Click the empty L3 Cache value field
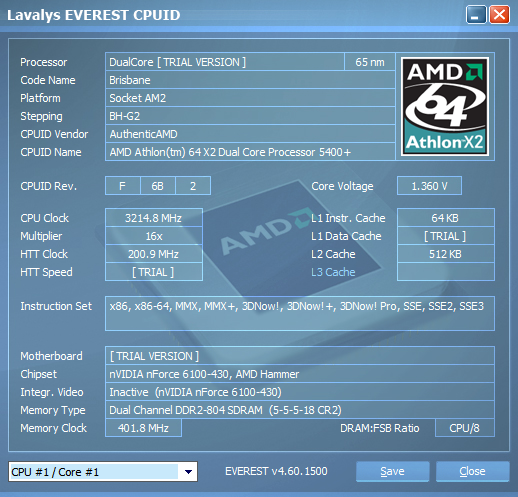518x497 pixels. pos(446,272)
